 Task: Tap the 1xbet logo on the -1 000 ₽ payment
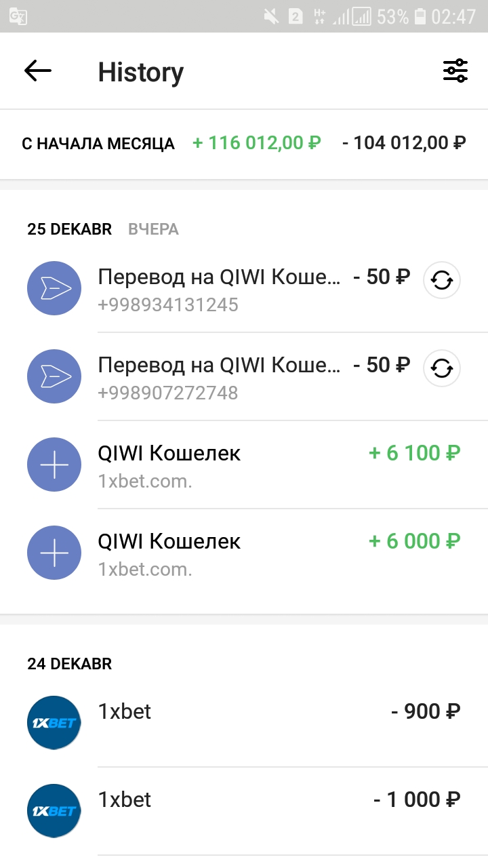click(54, 810)
